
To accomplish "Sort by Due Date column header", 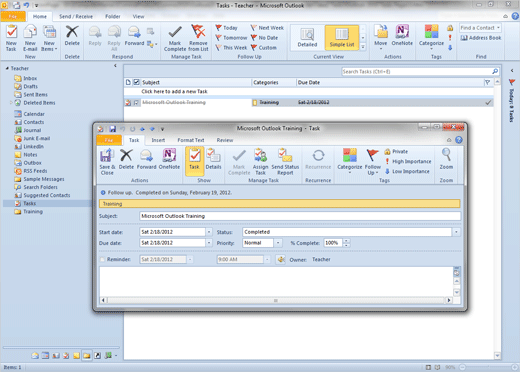I will 389,82.
